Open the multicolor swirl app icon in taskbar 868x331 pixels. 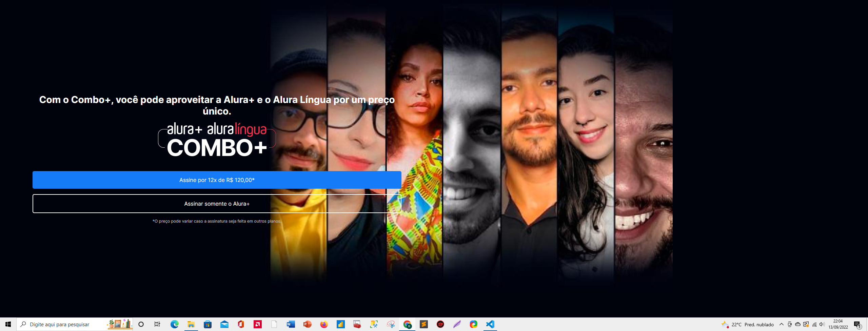point(474,324)
